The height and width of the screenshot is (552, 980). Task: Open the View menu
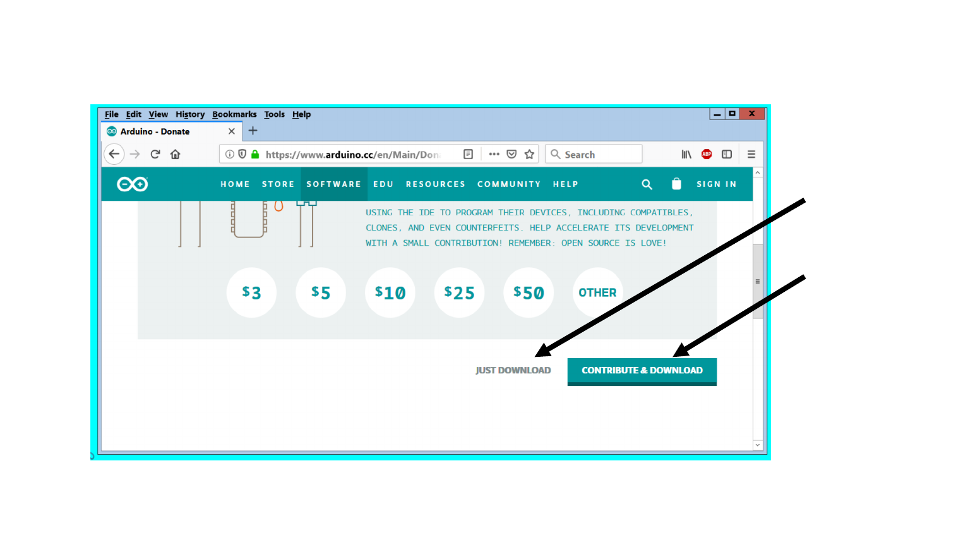158,114
